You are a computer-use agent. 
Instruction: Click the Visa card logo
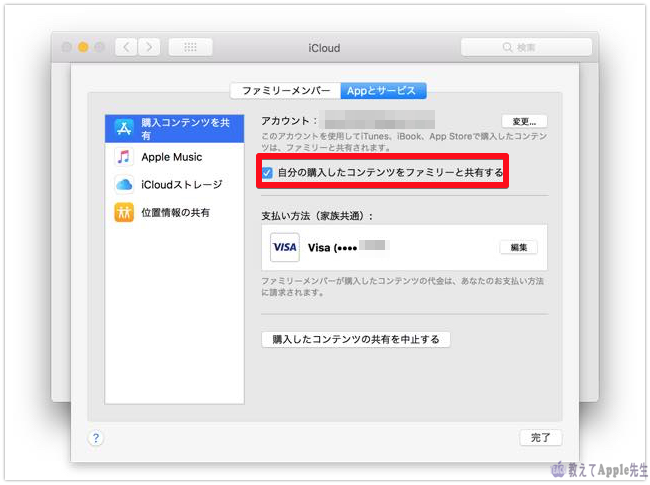click(285, 247)
